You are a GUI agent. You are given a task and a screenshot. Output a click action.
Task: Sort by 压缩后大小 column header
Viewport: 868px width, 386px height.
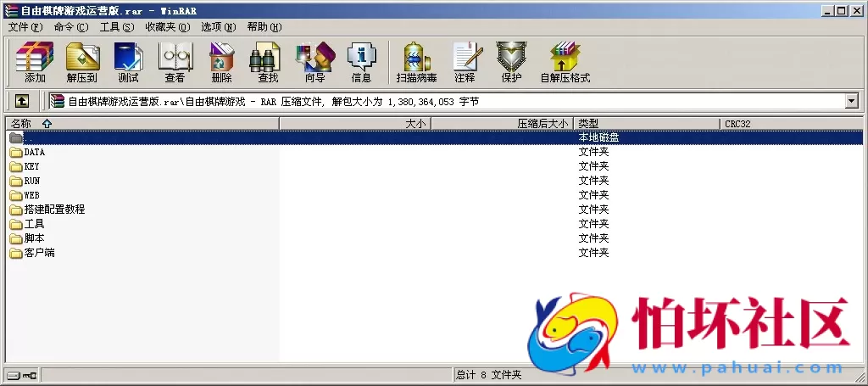502,124
